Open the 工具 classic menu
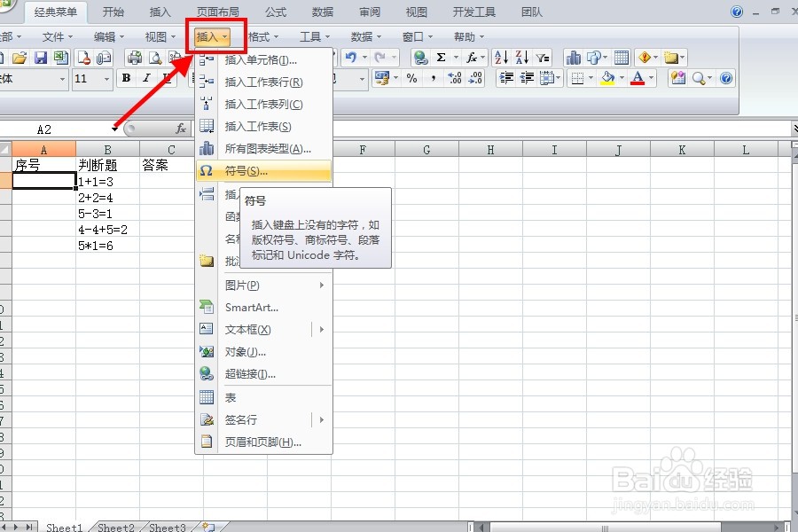 (x=315, y=36)
